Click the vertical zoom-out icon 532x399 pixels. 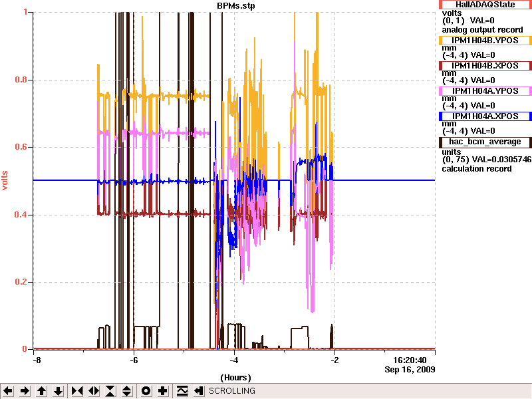pos(127,391)
